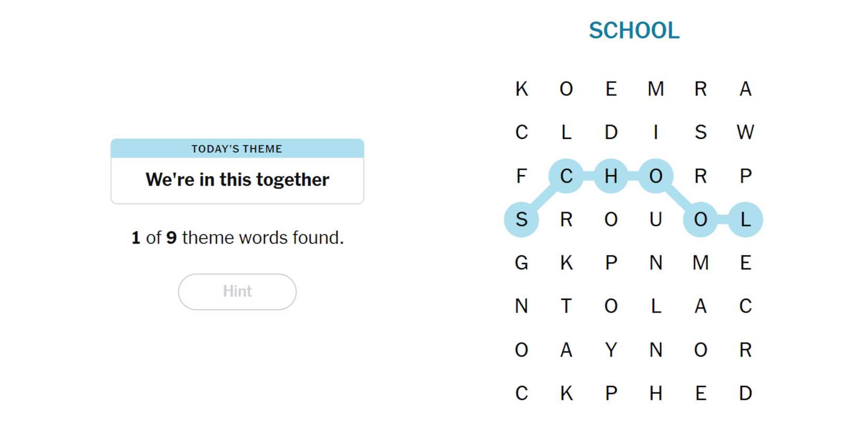
Task: Click the theme words found counter
Action: tap(237, 238)
